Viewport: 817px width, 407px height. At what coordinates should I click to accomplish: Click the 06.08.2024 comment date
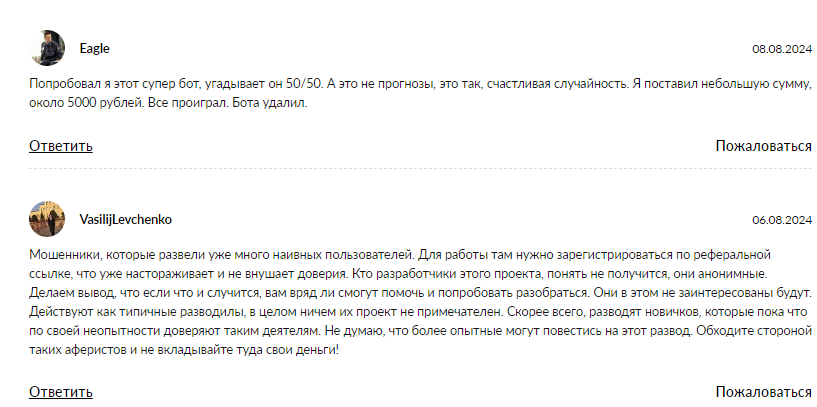(781, 220)
